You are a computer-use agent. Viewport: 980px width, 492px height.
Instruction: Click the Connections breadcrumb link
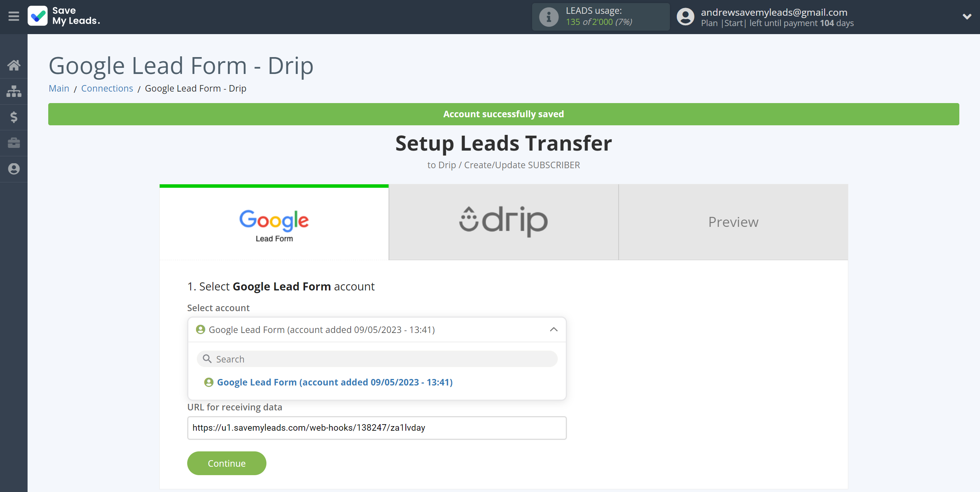[106, 88]
